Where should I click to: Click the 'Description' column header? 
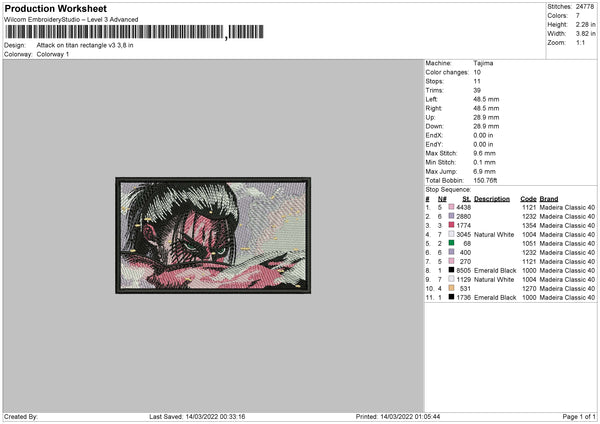(x=492, y=199)
